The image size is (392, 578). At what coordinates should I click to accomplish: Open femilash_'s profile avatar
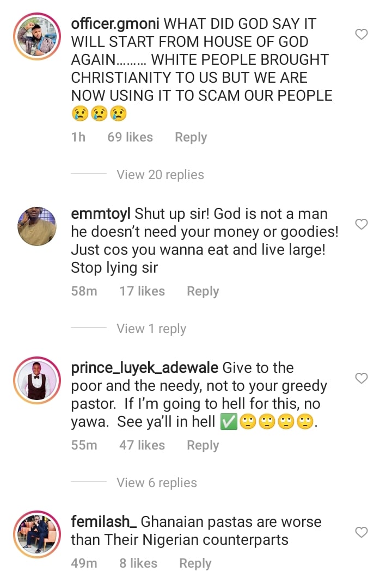pos(37,534)
